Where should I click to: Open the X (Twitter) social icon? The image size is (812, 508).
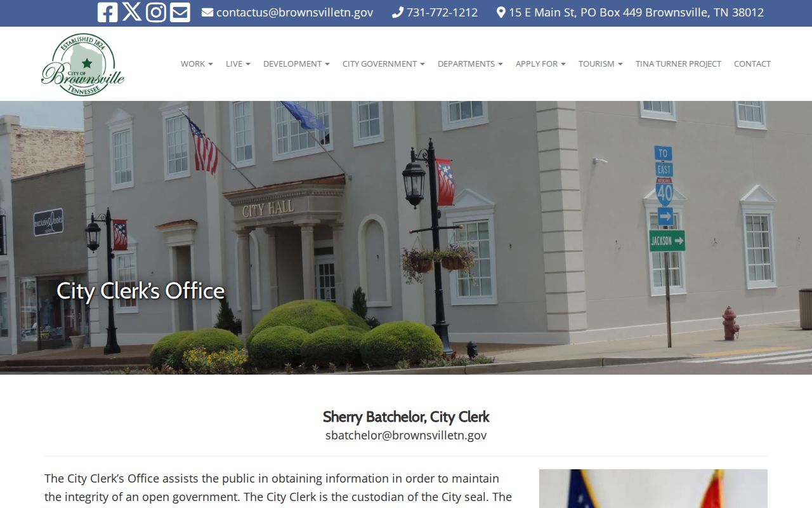click(x=132, y=13)
